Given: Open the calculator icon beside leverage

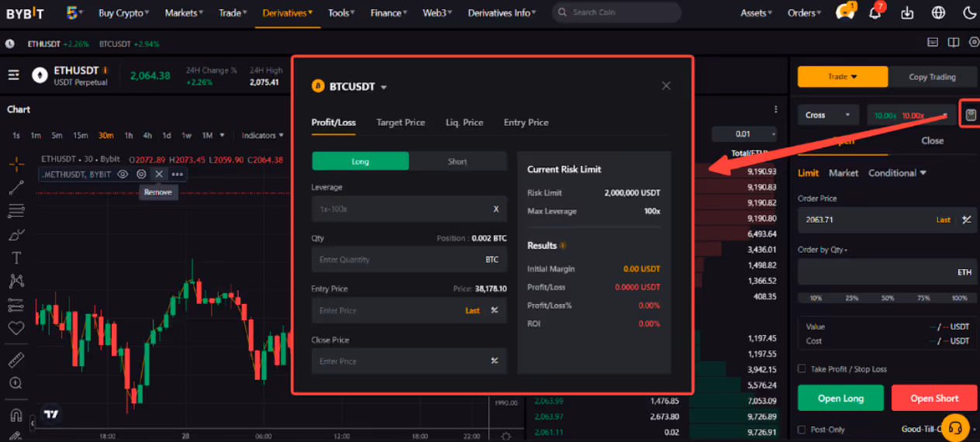Looking at the screenshot, I should pos(971,115).
